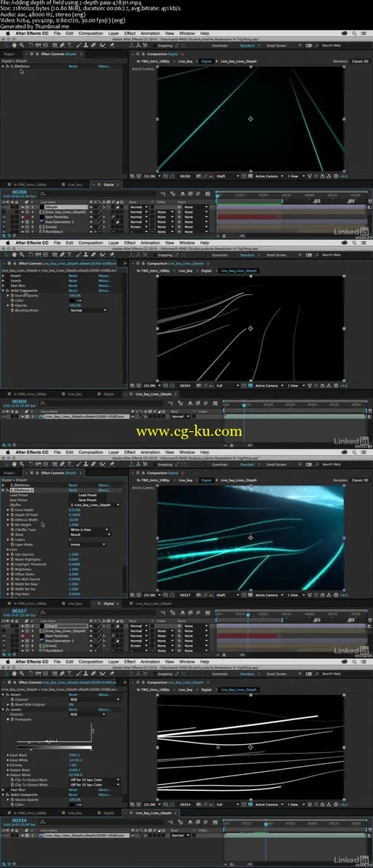The image size is (373, 868).
Task: Click the composition mini-flowchart icon in the 00354 timeline
Action: (170, 822)
